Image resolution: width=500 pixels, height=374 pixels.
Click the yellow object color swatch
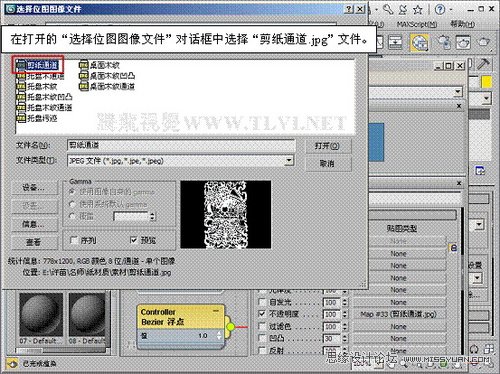(487, 82)
